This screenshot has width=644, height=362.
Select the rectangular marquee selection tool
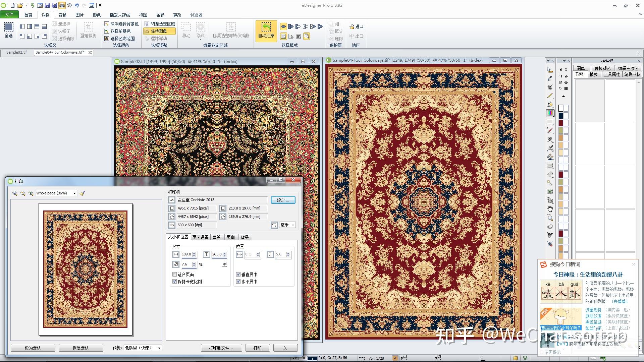pos(550,165)
